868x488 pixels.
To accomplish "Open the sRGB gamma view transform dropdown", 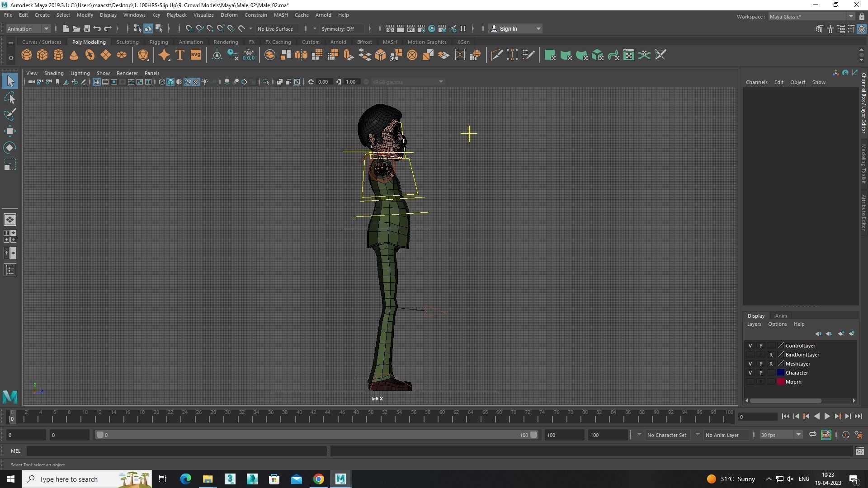I will (407, 82).
